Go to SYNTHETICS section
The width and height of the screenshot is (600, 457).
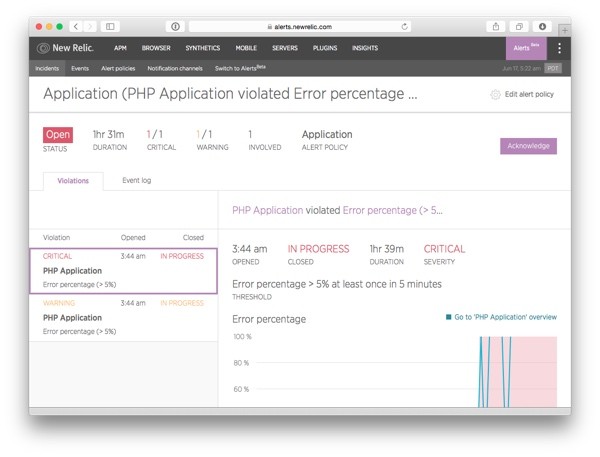click(x=203, y=48)
